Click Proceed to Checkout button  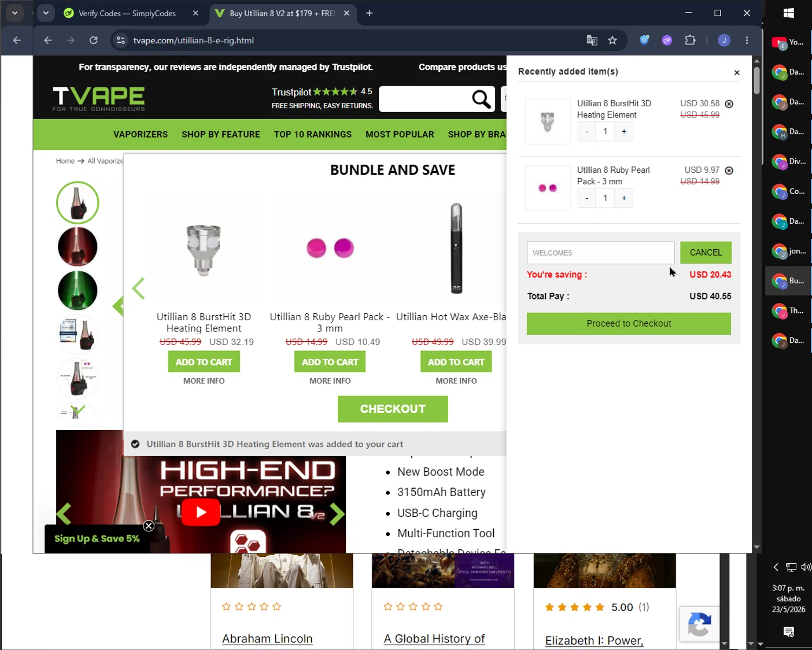629,323
